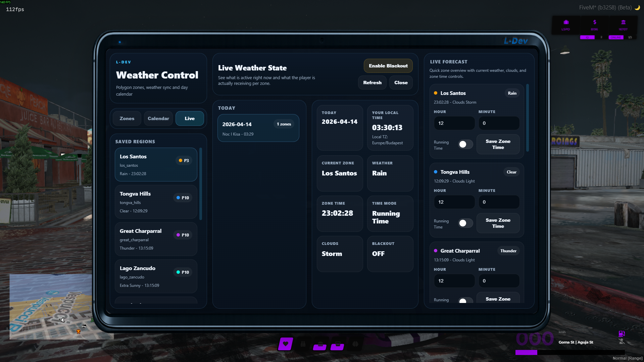Image resolution: width=644 pixels, height=362 pixels.
Task: Toggle Running Time for Los Santos
Action: [x=465, y=144]
